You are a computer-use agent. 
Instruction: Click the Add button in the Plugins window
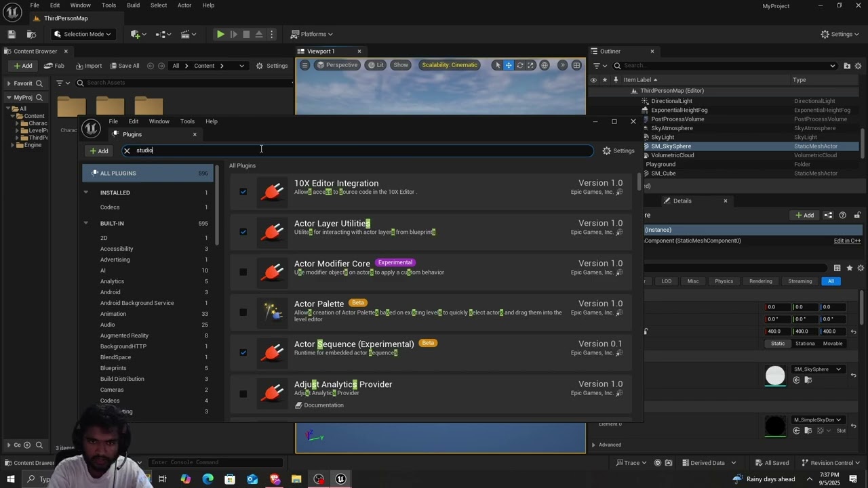[x=99, y=150]
